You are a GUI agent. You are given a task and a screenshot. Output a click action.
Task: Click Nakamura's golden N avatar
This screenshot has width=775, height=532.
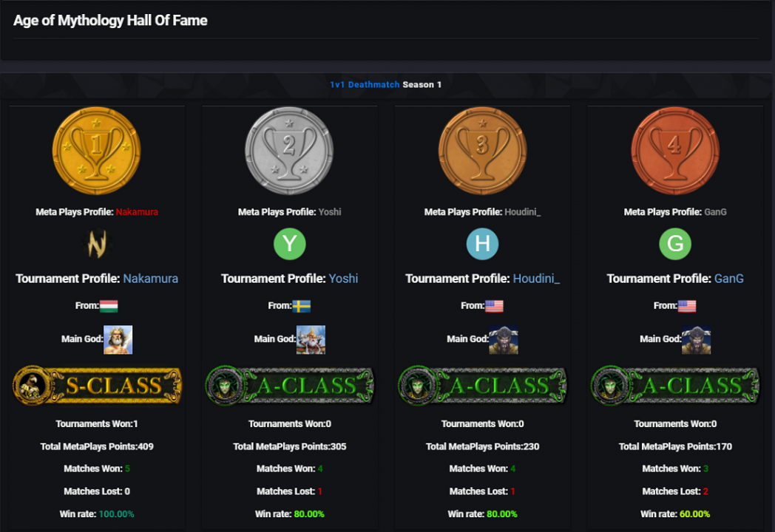tap(97, 245)
